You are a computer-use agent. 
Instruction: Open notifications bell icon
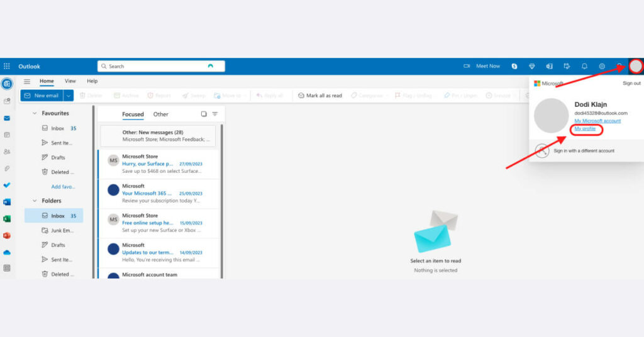pos(584,66)
